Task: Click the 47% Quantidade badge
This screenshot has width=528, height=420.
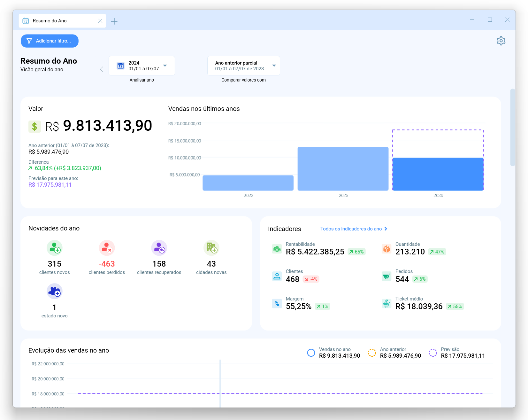Action: tap(437, 252)
